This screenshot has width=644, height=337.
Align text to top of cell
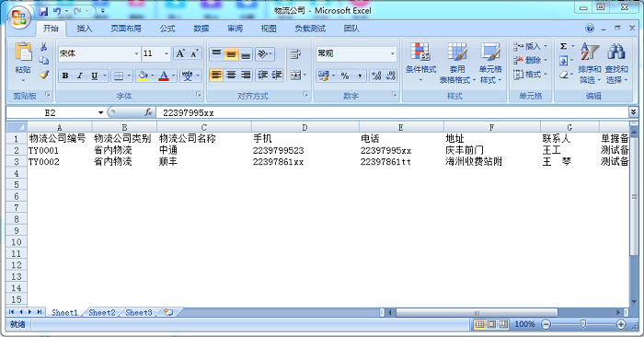pyautogui.click(x=216, y=53)
